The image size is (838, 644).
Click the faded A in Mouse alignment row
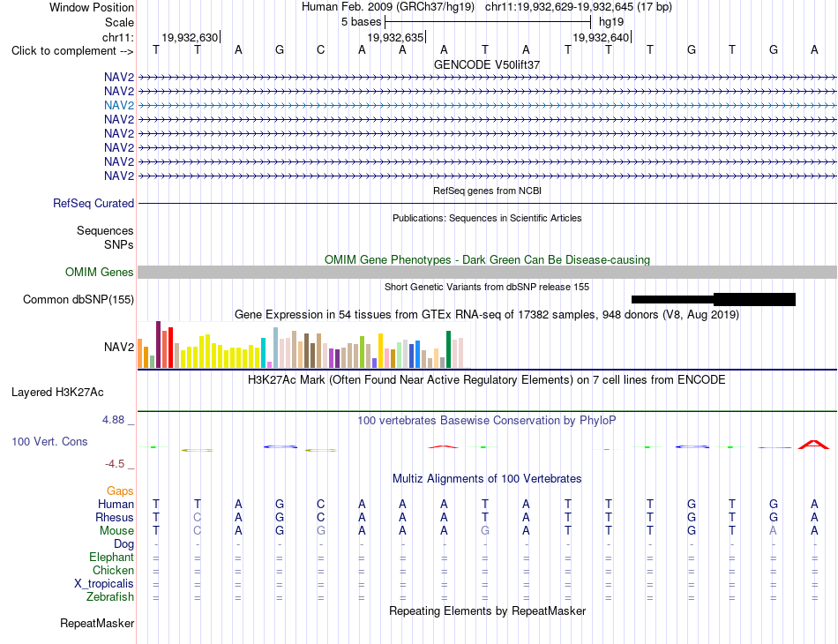tap(773, 531)
